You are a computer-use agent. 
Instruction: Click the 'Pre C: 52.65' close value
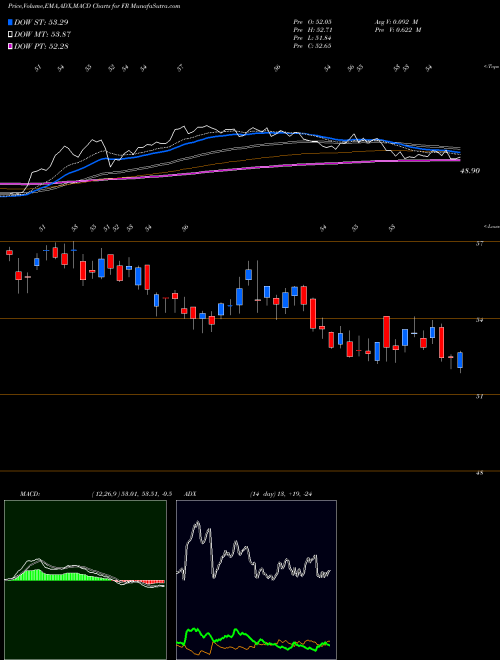click(x=312, y=46)
